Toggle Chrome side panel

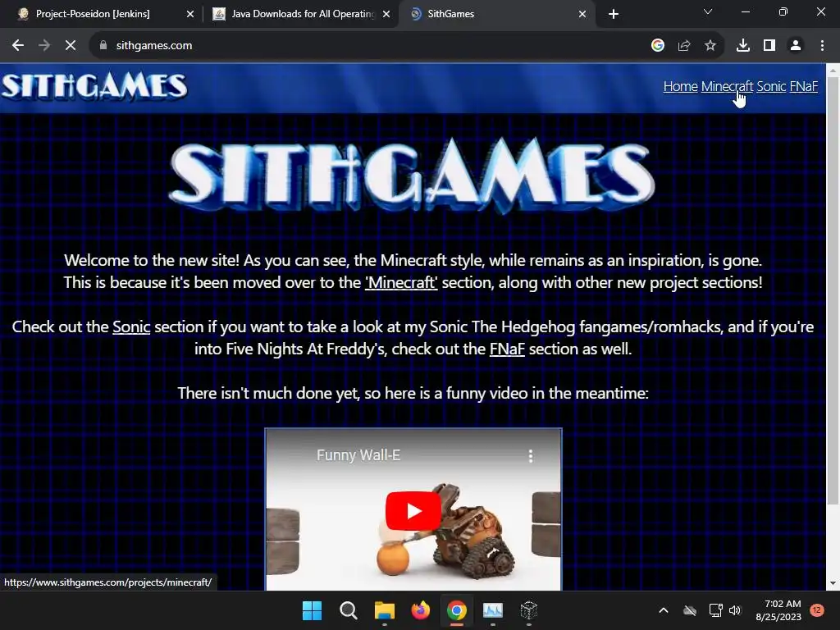tap(769, 46)
